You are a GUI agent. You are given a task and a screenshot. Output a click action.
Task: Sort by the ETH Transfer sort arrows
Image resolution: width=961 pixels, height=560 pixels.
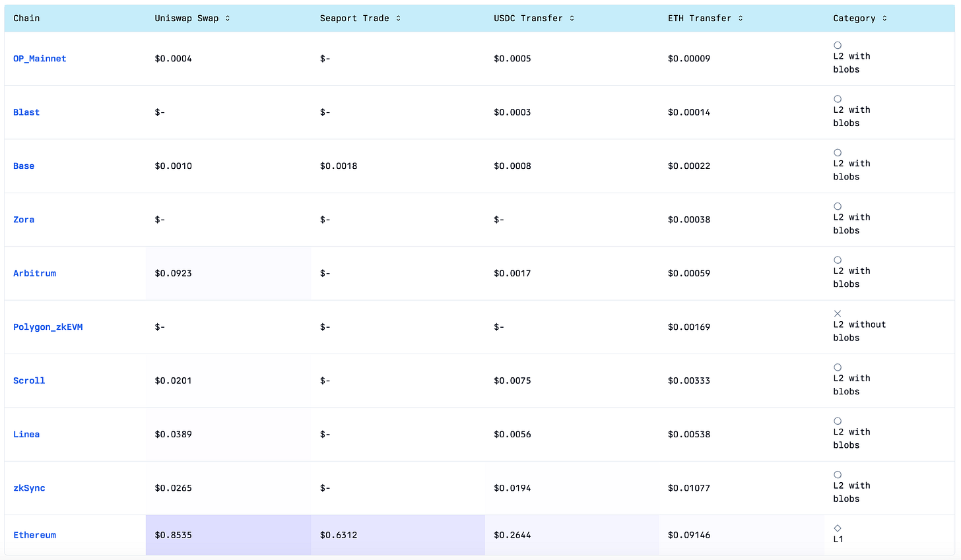click(x=741, y=18)
